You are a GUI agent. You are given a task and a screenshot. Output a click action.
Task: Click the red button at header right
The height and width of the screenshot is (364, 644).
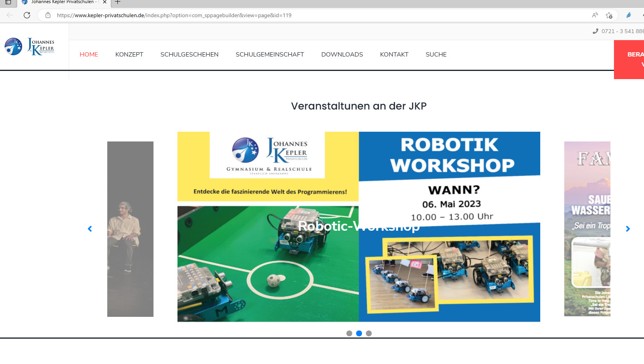pyautogui.click(x=629, y=59)
